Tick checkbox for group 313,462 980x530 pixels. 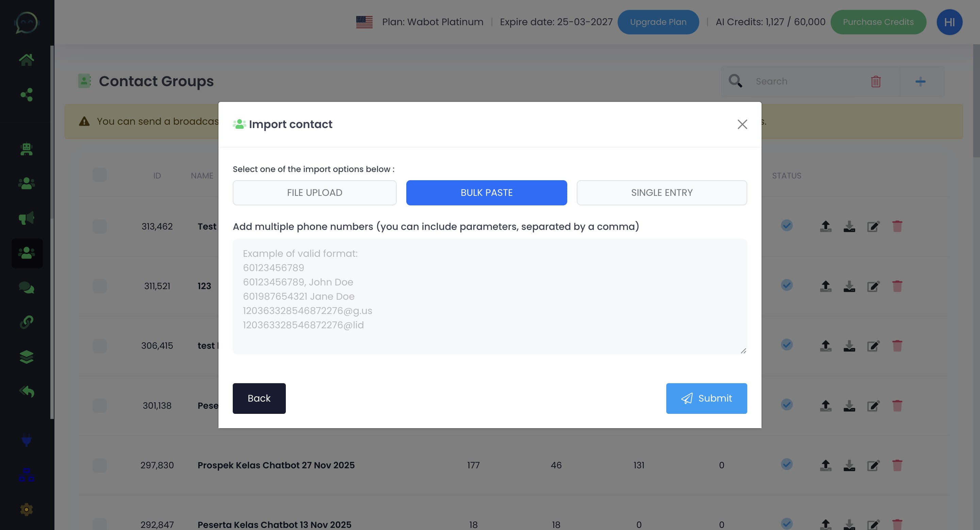pos(100,227)
